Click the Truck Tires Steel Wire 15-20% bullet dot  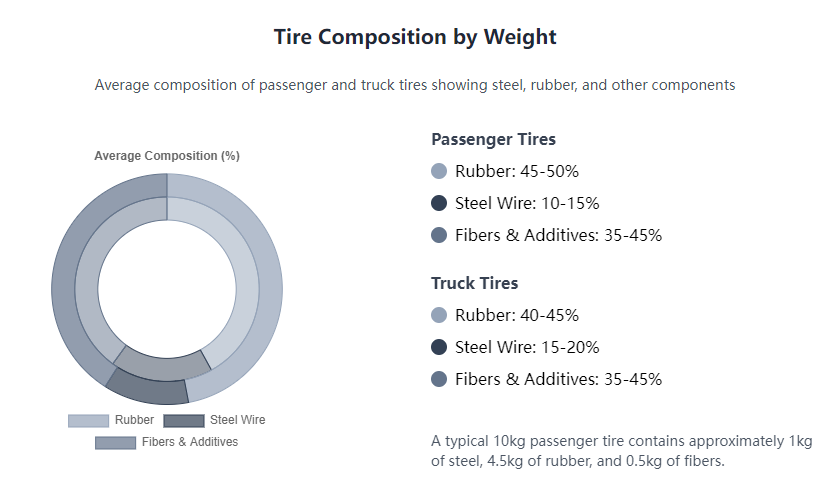point(439,348)
